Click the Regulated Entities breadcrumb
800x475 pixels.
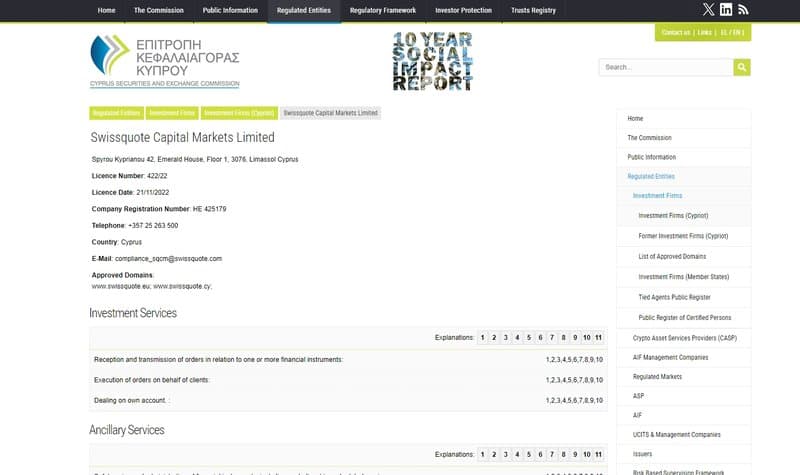116,113
